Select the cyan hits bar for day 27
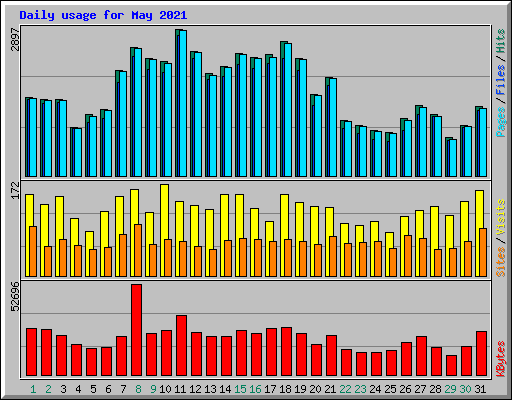Screen dimensions: 512x400 (x=423, y=142)
